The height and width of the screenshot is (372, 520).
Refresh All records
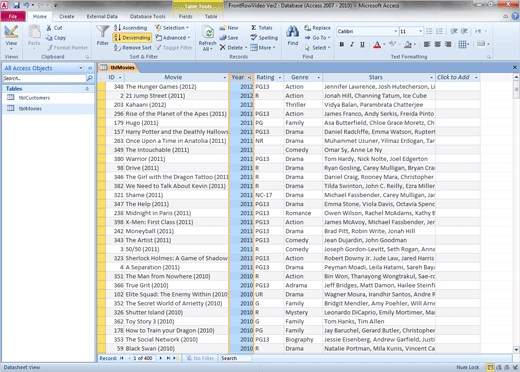[207, 39]
